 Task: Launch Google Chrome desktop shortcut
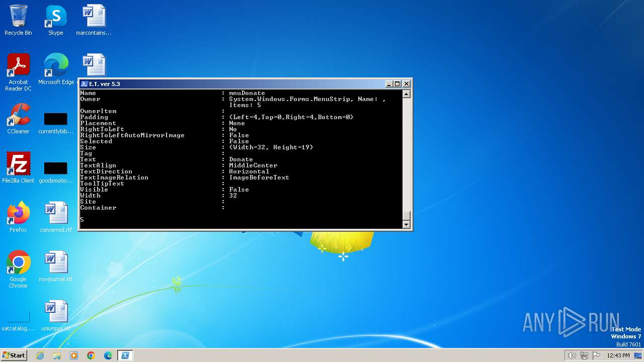[18, 269]
